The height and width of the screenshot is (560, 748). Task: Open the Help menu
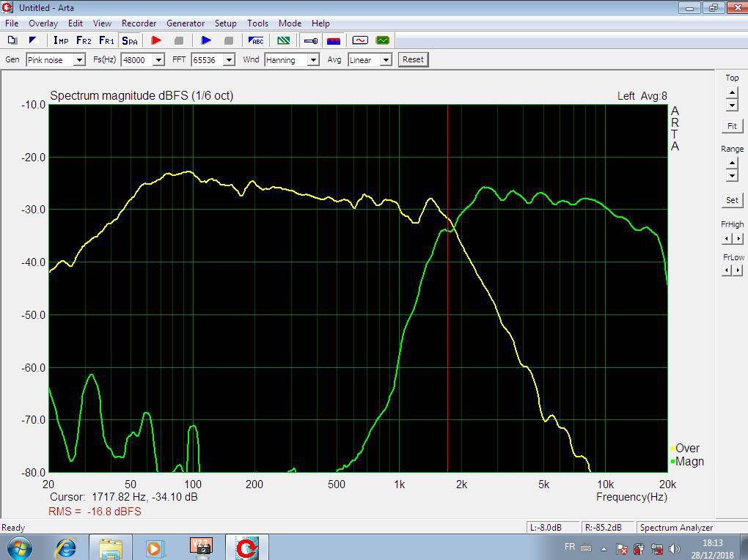point(320,23)
